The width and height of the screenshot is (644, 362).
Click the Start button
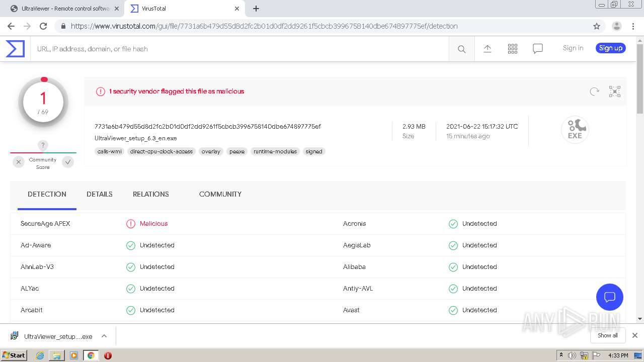14,355
